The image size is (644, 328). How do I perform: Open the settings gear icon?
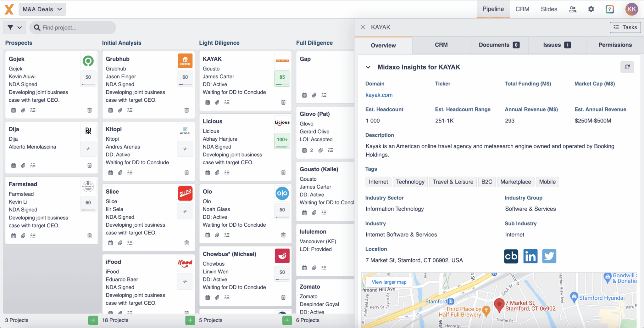[x=591, y=9]
